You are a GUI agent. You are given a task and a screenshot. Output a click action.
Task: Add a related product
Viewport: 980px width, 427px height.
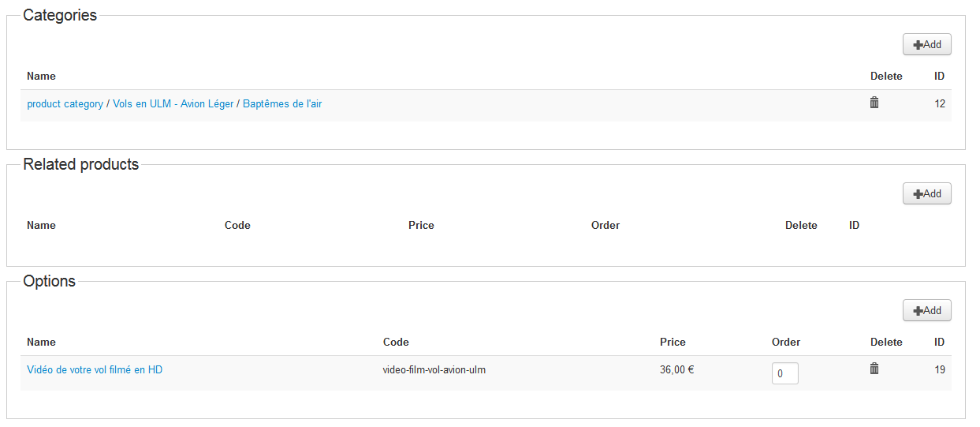coord(926,193)
